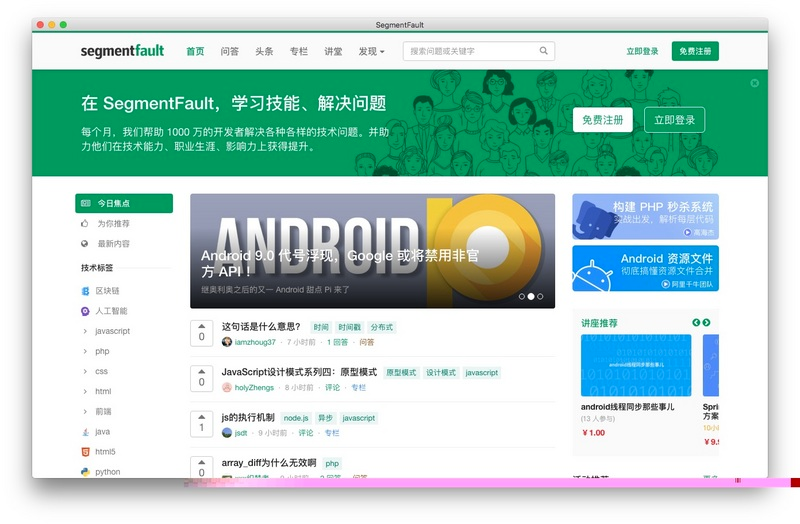Open the 首页 nav tab
The height and width of the screenshot is (524, 800).
195,51
